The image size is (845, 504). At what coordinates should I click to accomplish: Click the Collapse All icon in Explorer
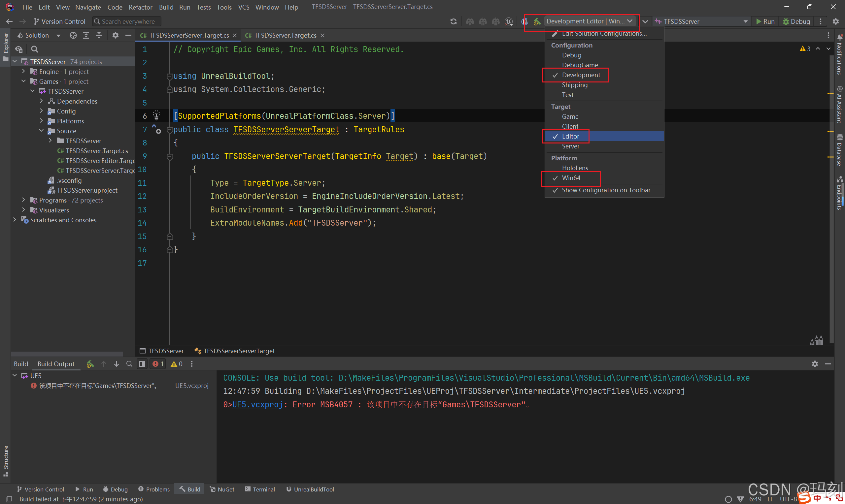(99, 35)
